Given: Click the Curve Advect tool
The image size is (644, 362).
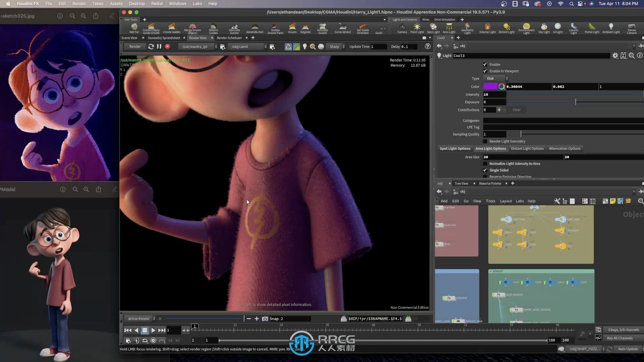Looking at the screenshot, I should [x=342, y=28].
